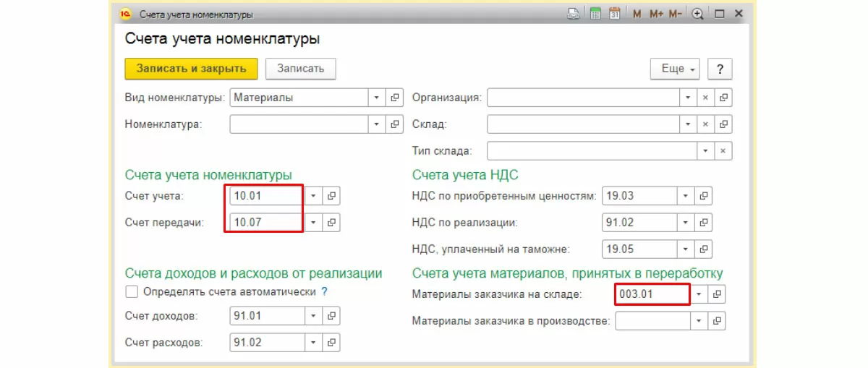
Task: Clear the Тип склада field with the X
Action: coord(723,151)
